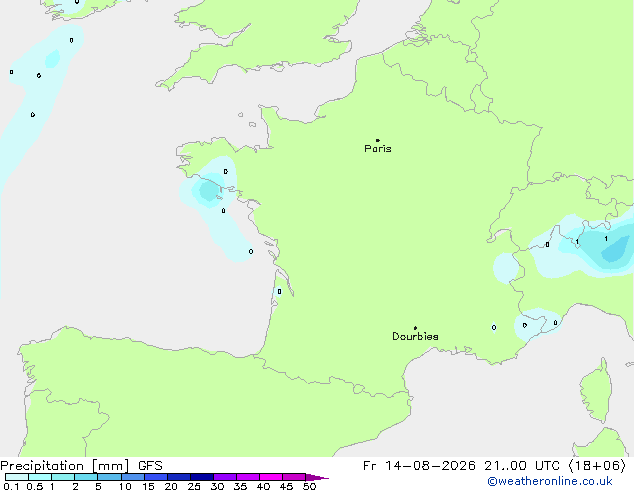This screenshot has height=490, width=634.
Task: Pick the 5–10 mm legend swatch
Action: click(x=109, y=477)
